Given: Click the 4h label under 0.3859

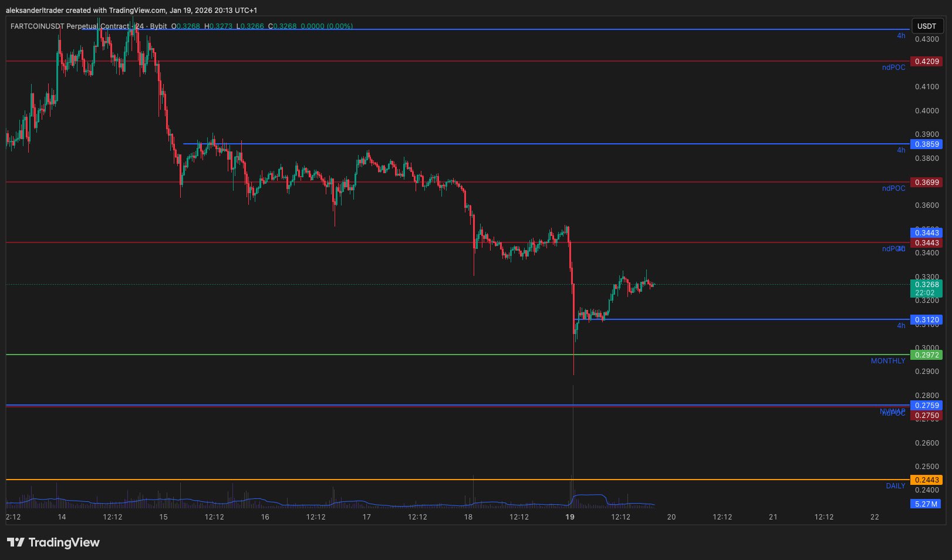Looking at the screenshot, I should (901, 150).
